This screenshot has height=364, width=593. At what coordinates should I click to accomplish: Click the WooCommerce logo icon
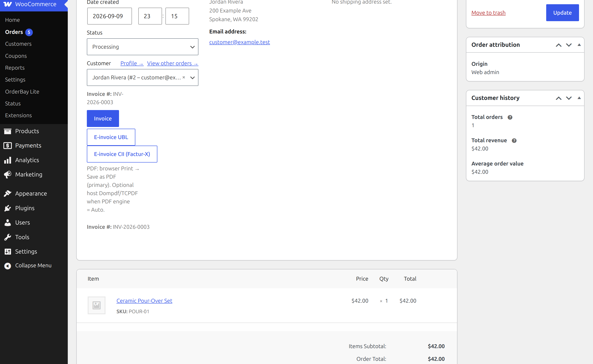tap(7, 4)
